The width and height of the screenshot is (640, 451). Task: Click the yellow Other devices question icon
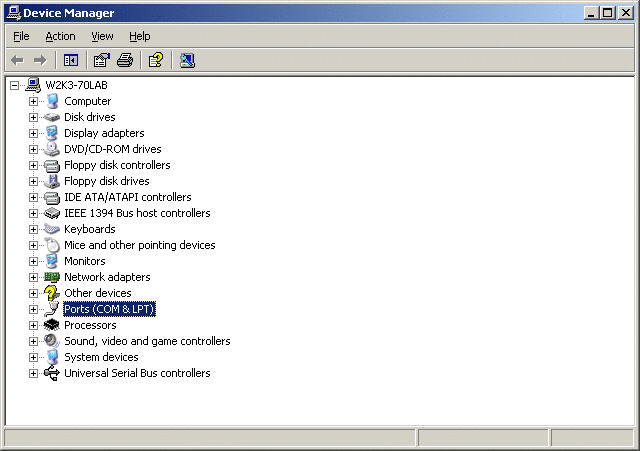pos(52,293)
